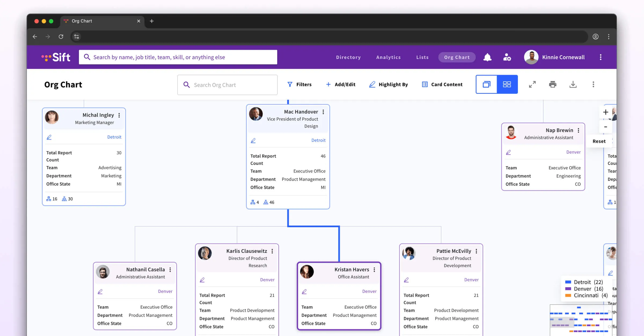Open the Analytics tab
The height and width of the screenshot is (336, 644).
click(388, 57)
